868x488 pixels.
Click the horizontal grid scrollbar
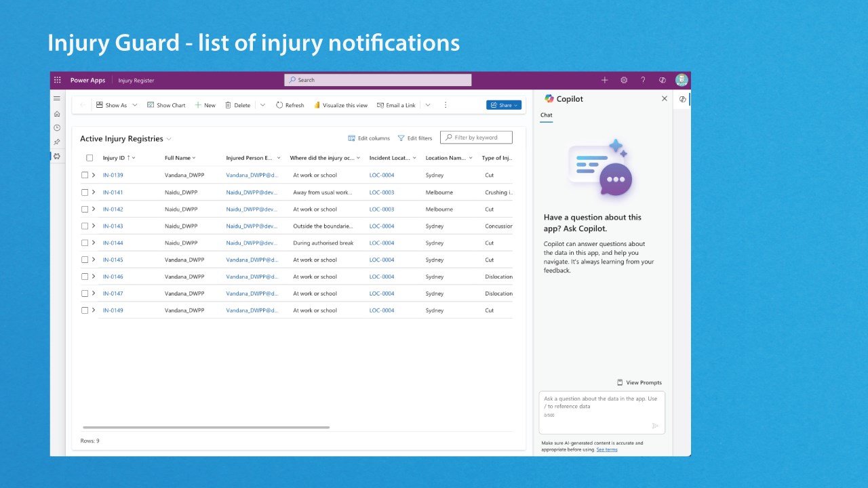(x=206, y=427)
